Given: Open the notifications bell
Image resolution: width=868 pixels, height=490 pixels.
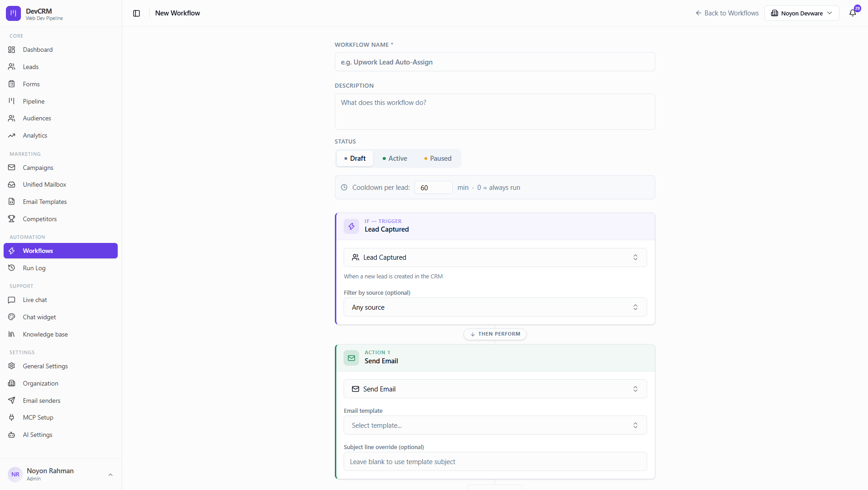Looking at the screenshot, I should [x=853, y=13].
